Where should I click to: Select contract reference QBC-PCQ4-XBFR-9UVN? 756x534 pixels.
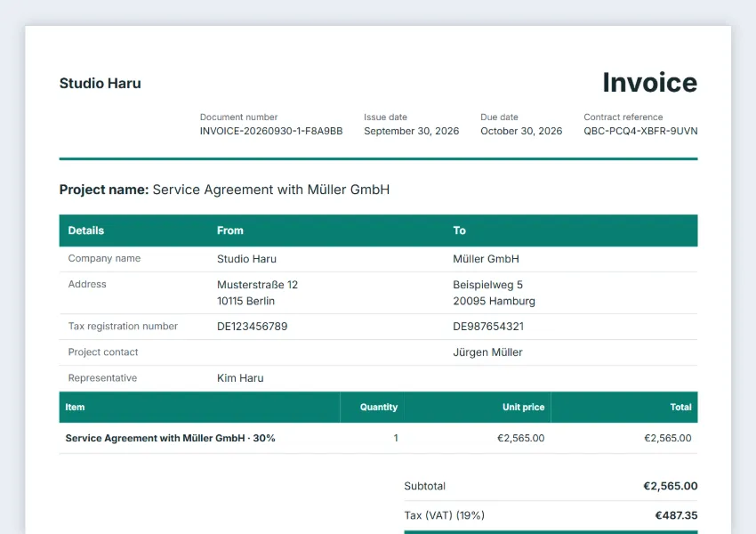[640, 131]
